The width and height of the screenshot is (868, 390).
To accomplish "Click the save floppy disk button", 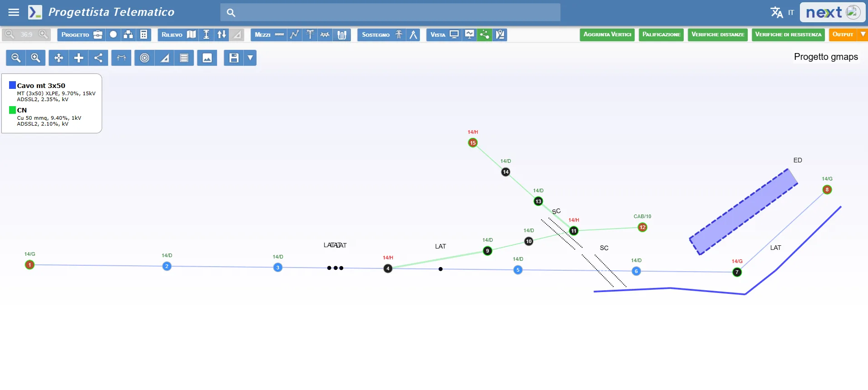I will coord(234,58).
